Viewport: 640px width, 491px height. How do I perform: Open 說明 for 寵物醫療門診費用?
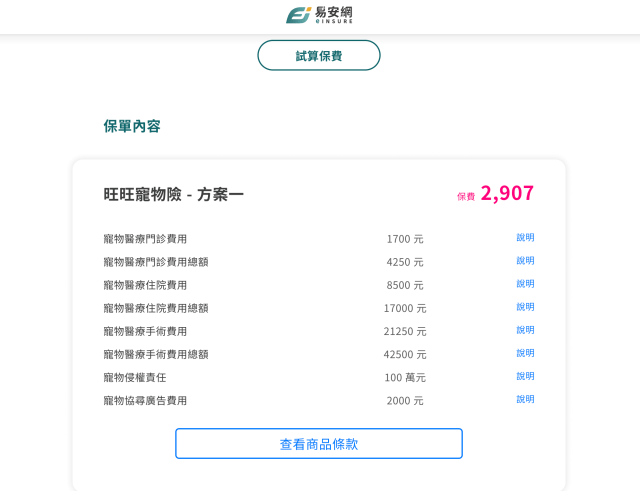point(525,238)
